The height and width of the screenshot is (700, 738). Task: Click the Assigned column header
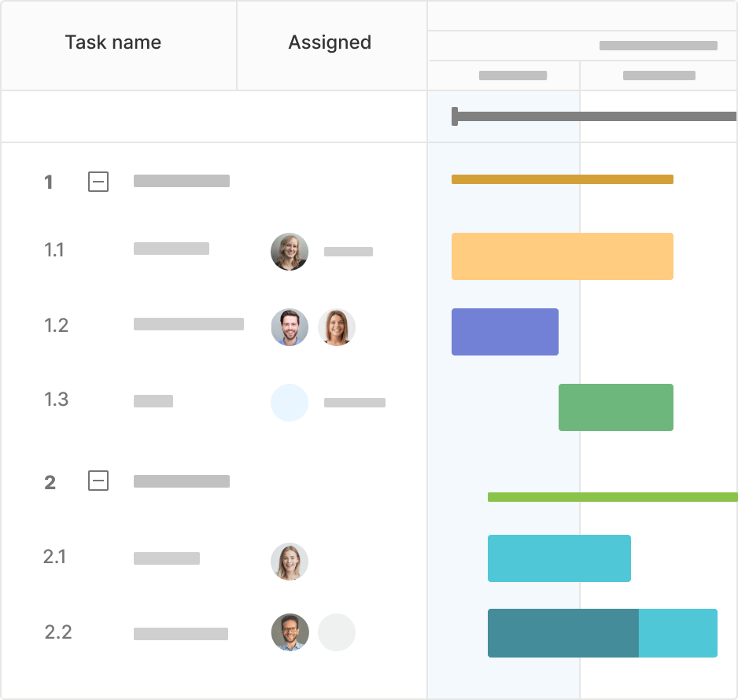(330, 43)
